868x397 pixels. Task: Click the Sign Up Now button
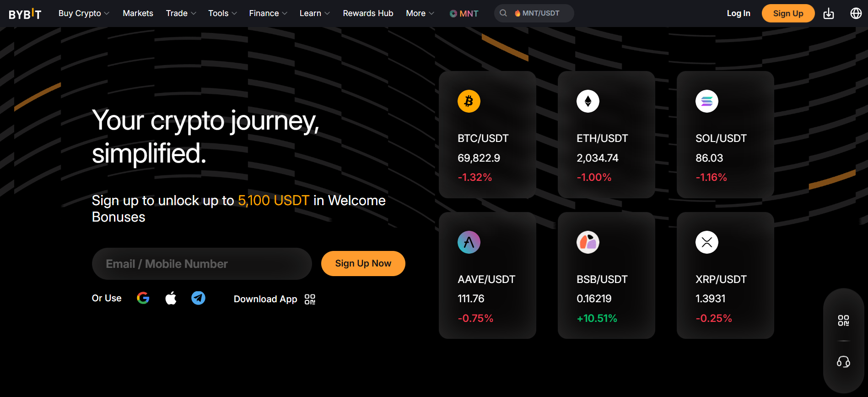click(x=363, y=263)
